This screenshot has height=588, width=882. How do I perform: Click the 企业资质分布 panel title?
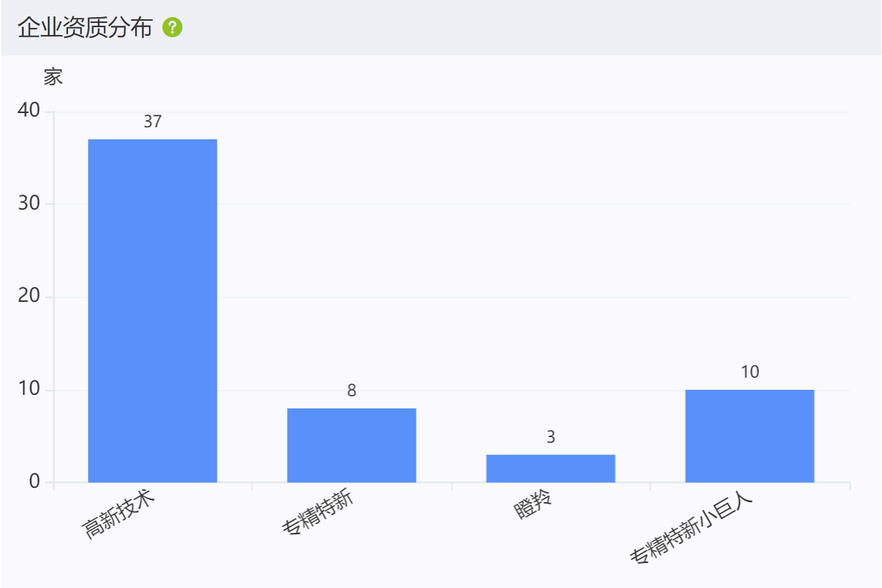click(85, 28)
